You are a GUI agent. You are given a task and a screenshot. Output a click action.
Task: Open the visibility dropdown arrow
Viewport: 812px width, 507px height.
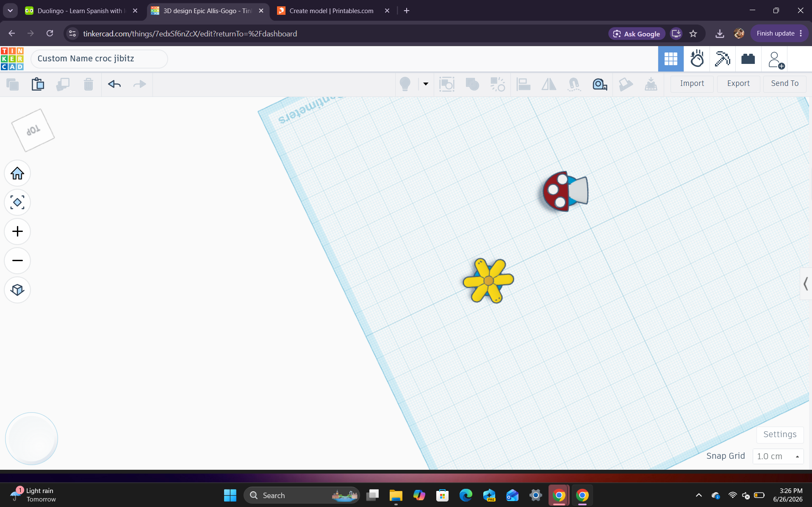pos(426,84)
